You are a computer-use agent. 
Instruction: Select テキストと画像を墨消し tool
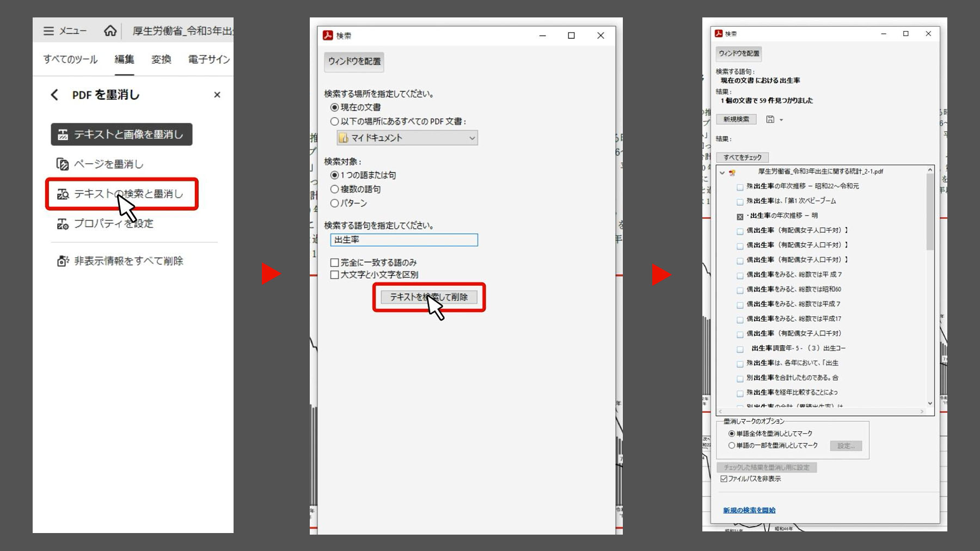[121, 134]
